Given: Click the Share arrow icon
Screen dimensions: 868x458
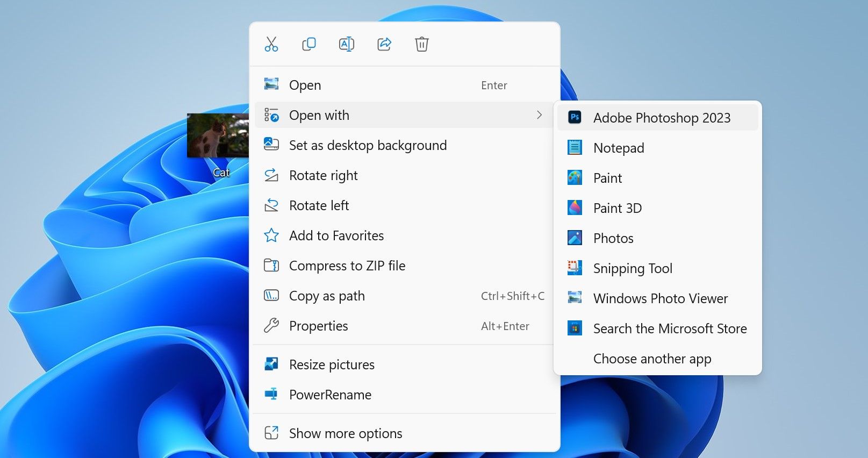Looking at the screenshot, I should point(384,44).
